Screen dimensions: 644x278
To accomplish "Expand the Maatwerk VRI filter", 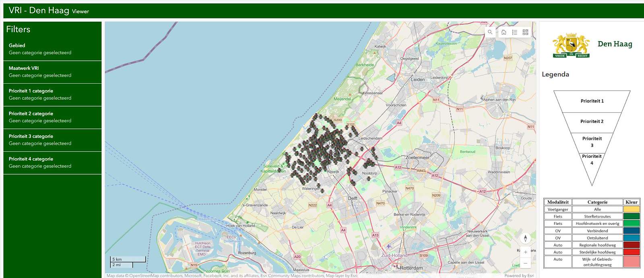I will [52, 72].
